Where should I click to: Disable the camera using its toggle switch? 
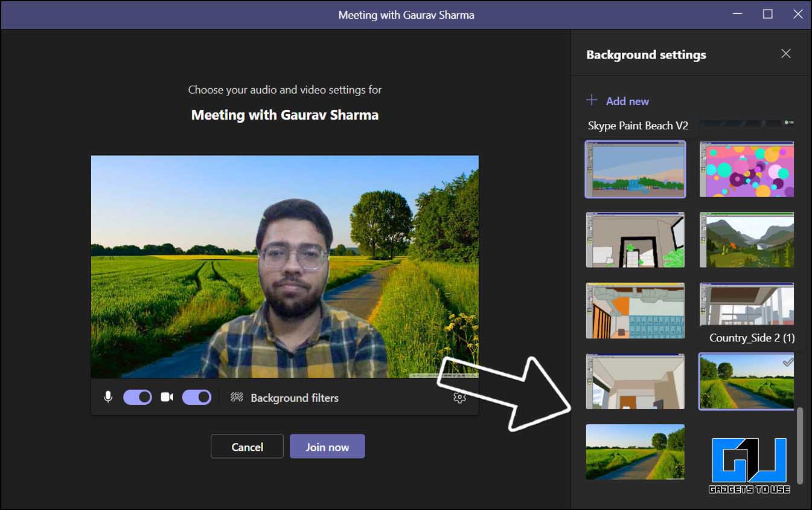click(197, 397)
